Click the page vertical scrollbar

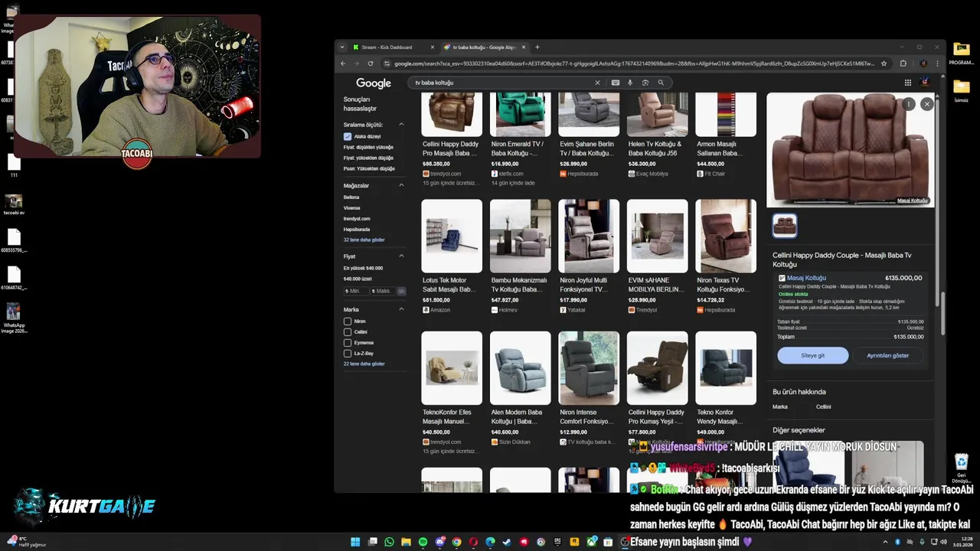tap(942, 312)
